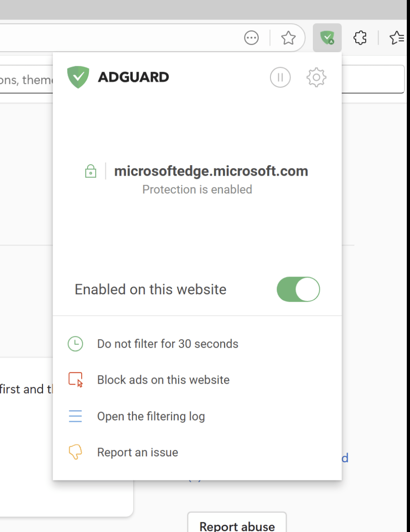This screenshot has height=532, width=410.
Task: Click the green lock icon beside domain
Action: click(91, 171)
